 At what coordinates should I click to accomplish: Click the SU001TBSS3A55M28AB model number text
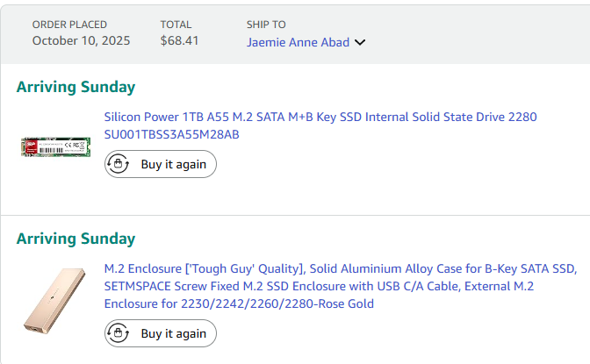(x=171, y=134)
